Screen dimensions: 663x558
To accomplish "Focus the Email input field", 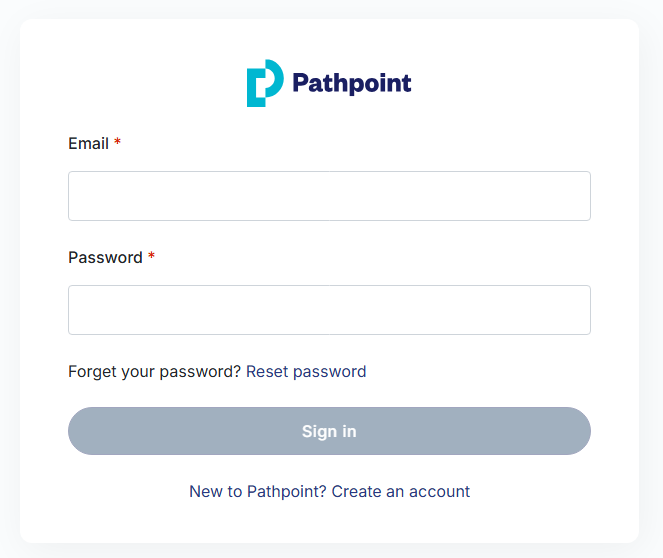I will click(329, 196).
